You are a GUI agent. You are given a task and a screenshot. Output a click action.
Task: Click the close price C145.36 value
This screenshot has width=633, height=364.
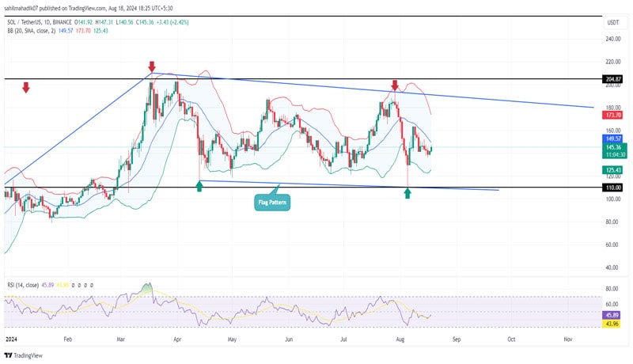145,22
